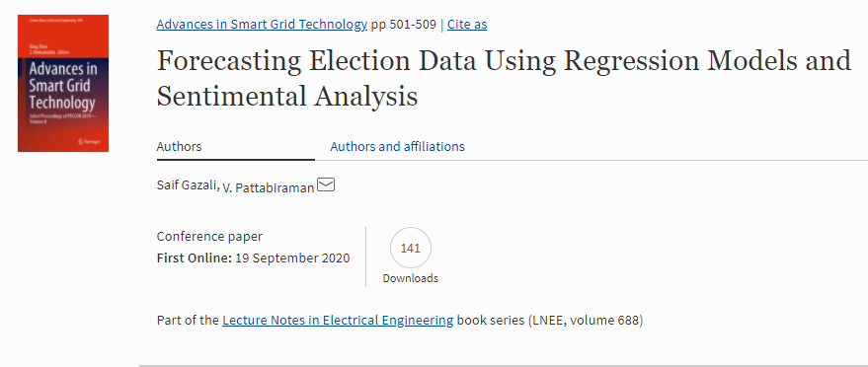Click the envelope icon beside V. Pattabiraman
The image size is (868, 367).
[326, 185]
